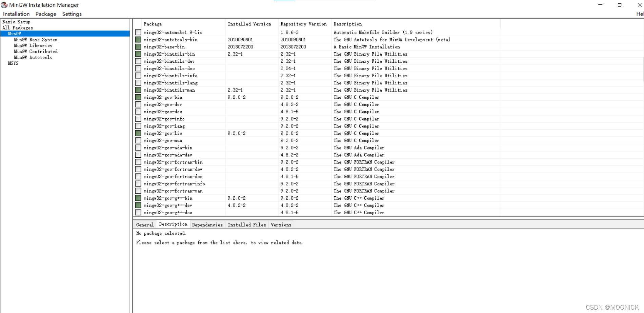Image resolution: width=644 pixels, height=313 pixels.
Task: Click 'The GNU Ada Compiler' for mingw32-gcc-ada-bin
Action: 359,148
